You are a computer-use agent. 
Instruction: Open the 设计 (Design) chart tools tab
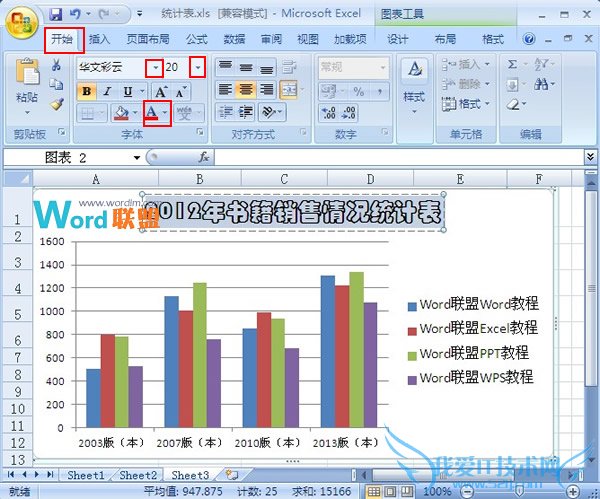pyautogui.click(x=398, y=39)
